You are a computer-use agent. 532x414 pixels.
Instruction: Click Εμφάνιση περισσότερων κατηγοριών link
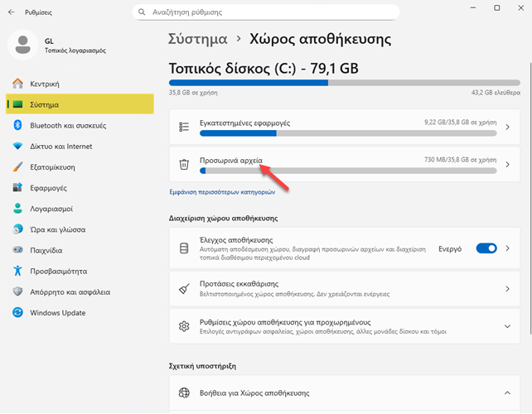[x=222, y=192]
